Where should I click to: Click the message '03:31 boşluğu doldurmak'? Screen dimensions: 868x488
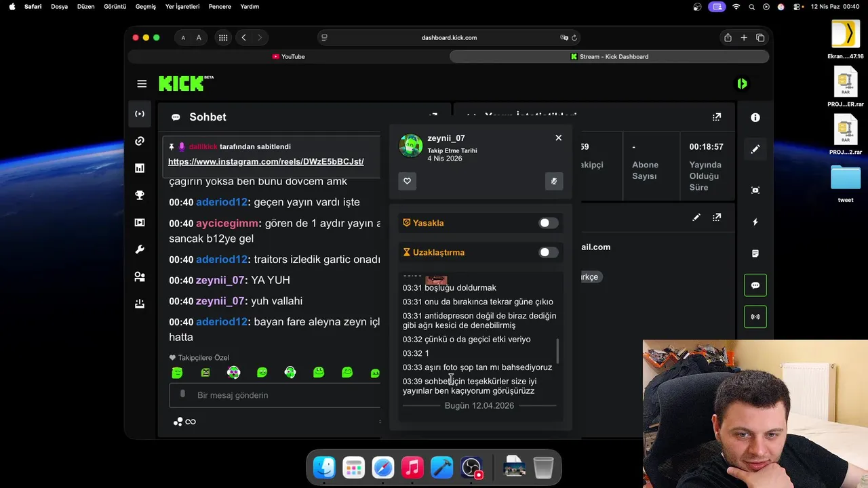(450, 287)
